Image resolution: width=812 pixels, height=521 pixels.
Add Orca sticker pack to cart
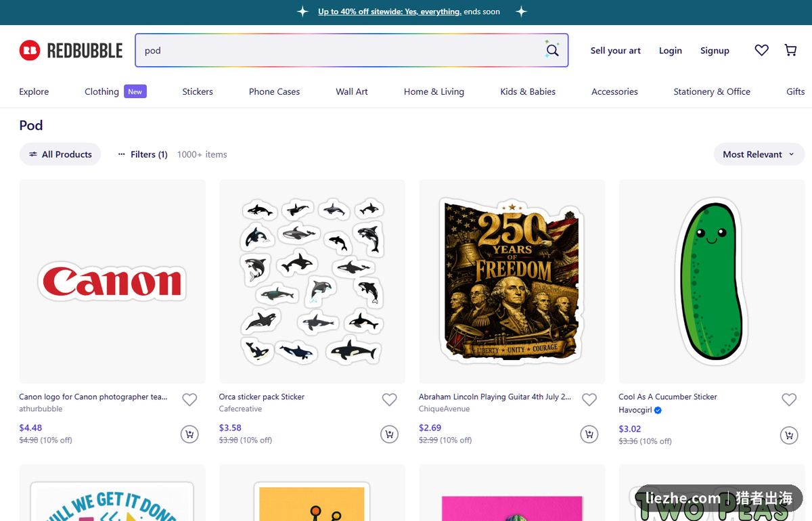click(x=390, y=434)
